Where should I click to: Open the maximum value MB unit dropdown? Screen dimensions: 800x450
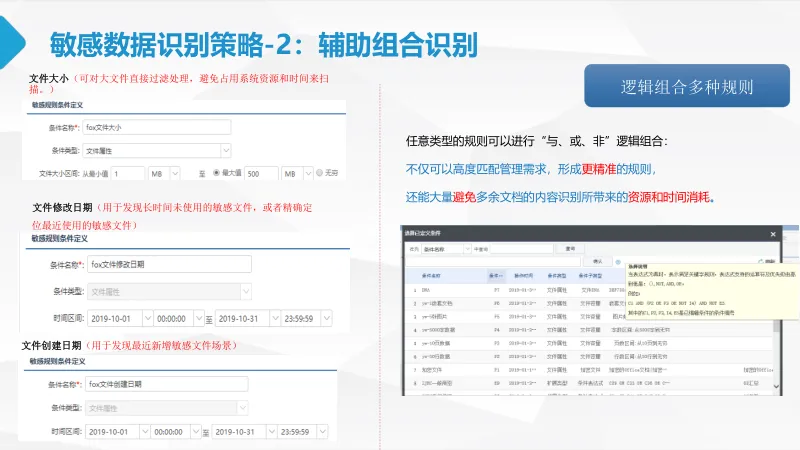(308, 173)
